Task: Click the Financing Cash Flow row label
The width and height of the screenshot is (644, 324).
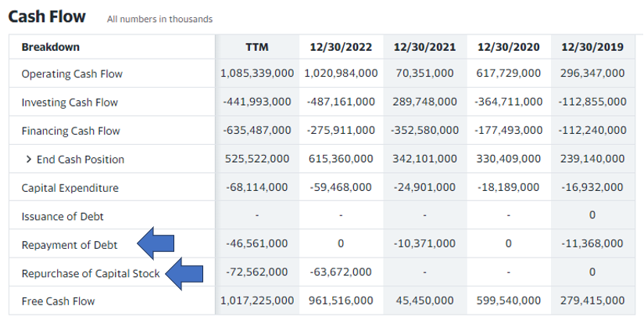Action: pyautogui.click(x=70, y=131)
